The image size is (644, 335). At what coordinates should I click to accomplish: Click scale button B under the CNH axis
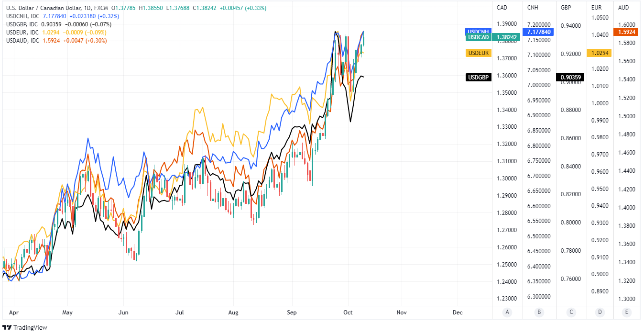(x=539, y=313)
